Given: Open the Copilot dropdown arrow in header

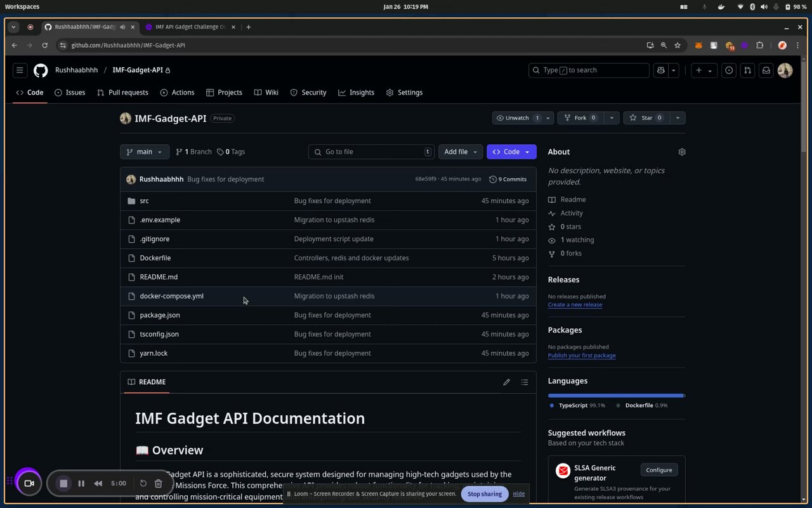Looking at the screenshot, I should [674, 70].
